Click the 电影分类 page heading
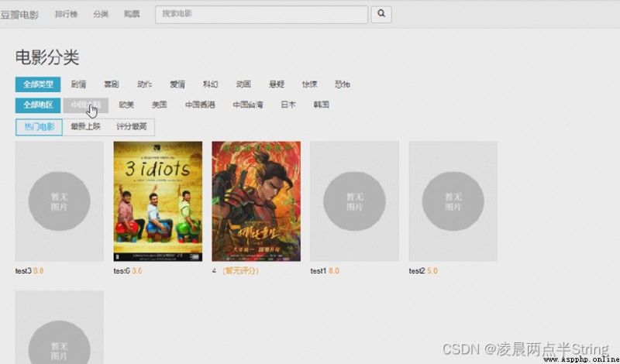Viewport: 620px width, 364px height. [47, 58]
